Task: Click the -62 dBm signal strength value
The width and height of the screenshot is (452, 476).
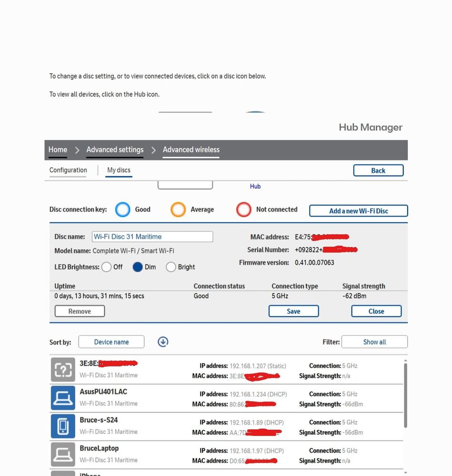Action: 354,296
